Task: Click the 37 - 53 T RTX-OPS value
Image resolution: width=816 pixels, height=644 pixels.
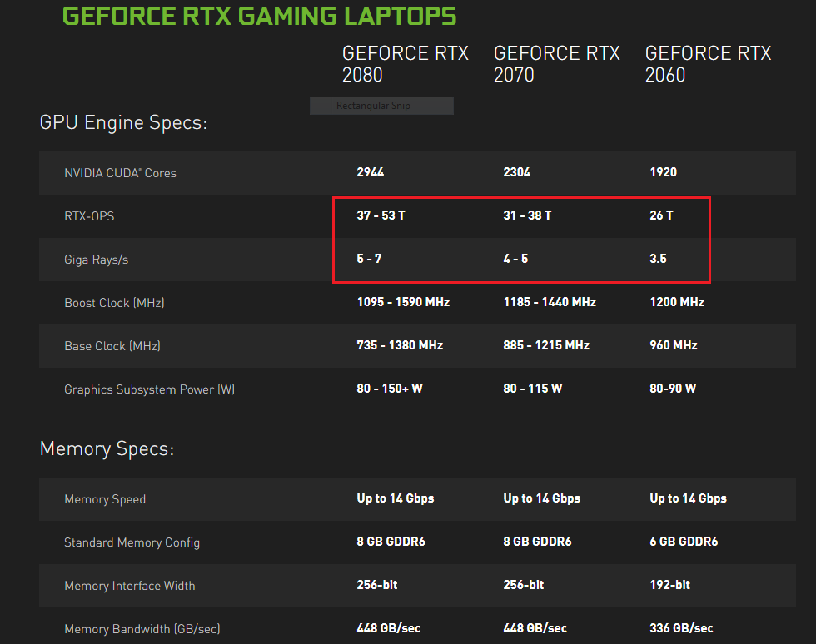Action: [381, 215]
